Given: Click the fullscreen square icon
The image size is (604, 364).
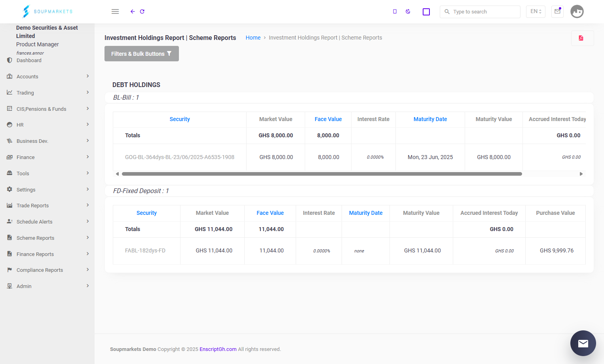Looking at the screenshot, I should pos(426,12).
